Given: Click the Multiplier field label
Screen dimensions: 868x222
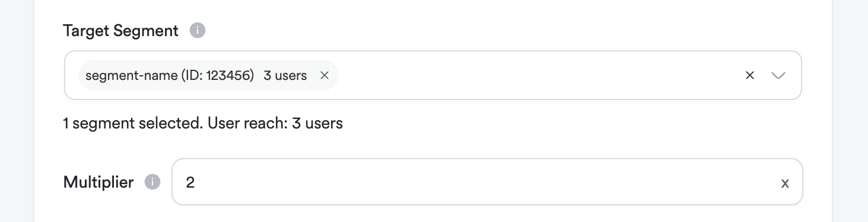Looking at the screenshot, I should [x=98, y=182].
